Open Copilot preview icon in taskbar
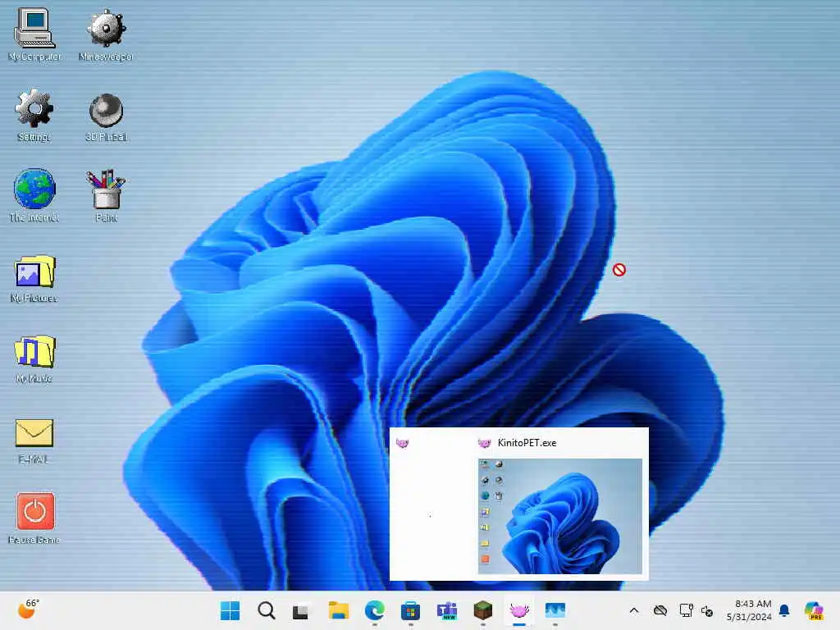Screen dimensions: 840x630 click(814, 610)
